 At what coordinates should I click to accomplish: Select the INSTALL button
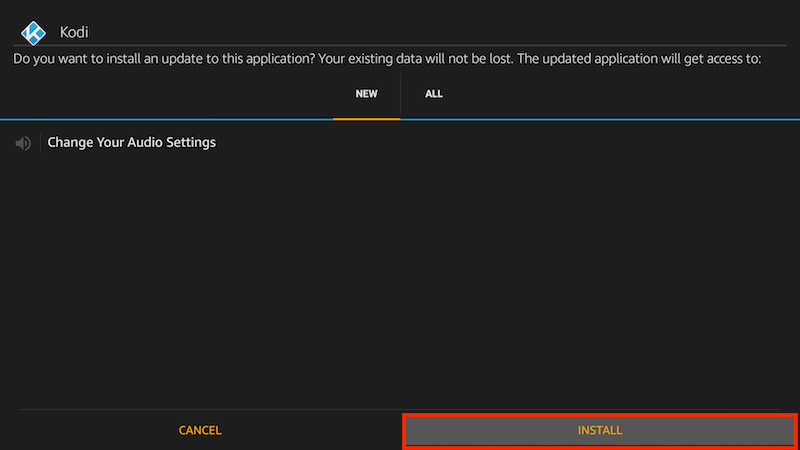coord(599,431)
